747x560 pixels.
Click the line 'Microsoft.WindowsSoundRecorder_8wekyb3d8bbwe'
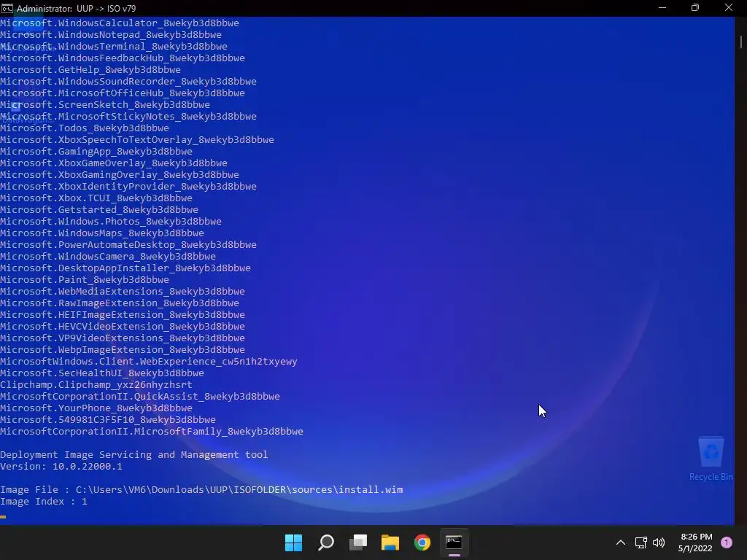(128, 82)
